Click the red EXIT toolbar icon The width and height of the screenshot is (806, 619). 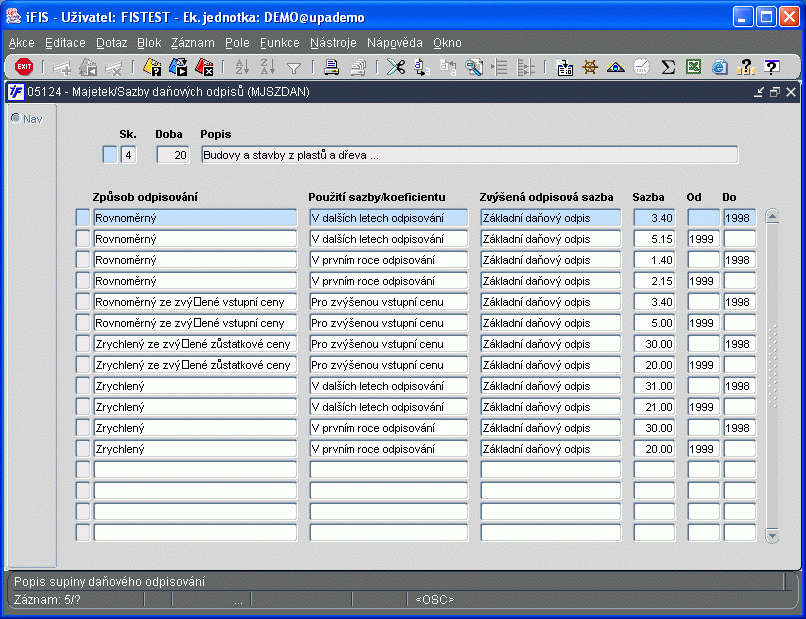click(x=24, y=67)
